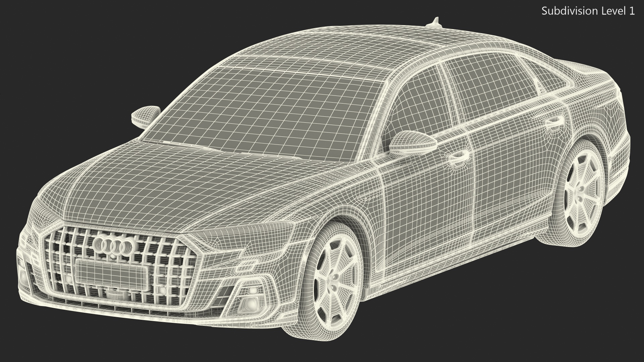Click the 'Subdivision Level 1' label
Viewport: 644px width, 362px height.
pyautogui.click(x=588, y=11)
